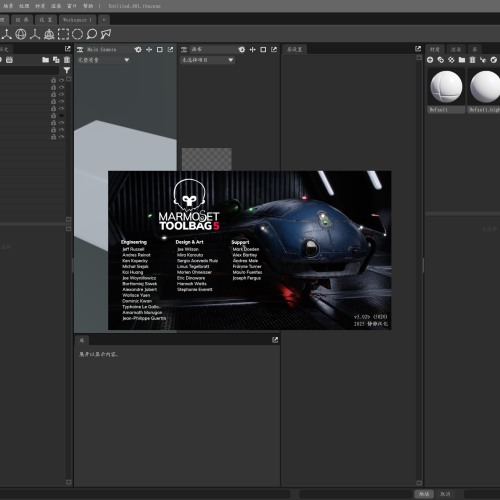
Task: Click the trash icon in scene panel
Action: [x=67, y=60]
